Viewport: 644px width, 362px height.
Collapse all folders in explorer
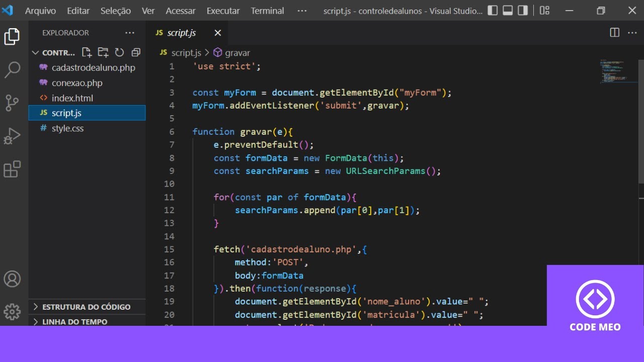pyautogui.click(x=135, y=52)
